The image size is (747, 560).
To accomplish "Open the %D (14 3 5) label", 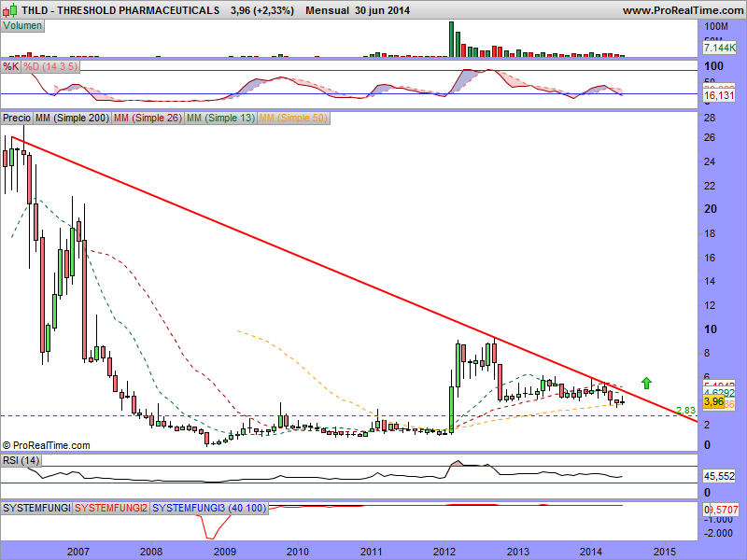I will coord(50,66).
